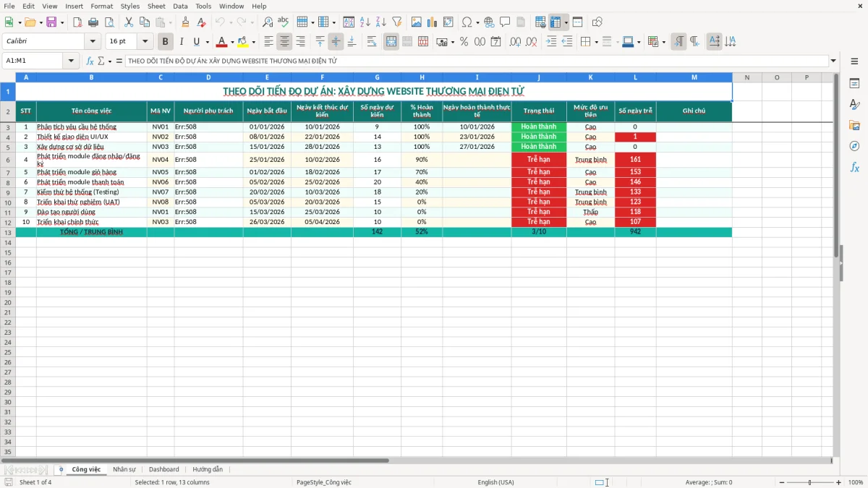Add a decimal place
The image size is (868, 488).
515,42
